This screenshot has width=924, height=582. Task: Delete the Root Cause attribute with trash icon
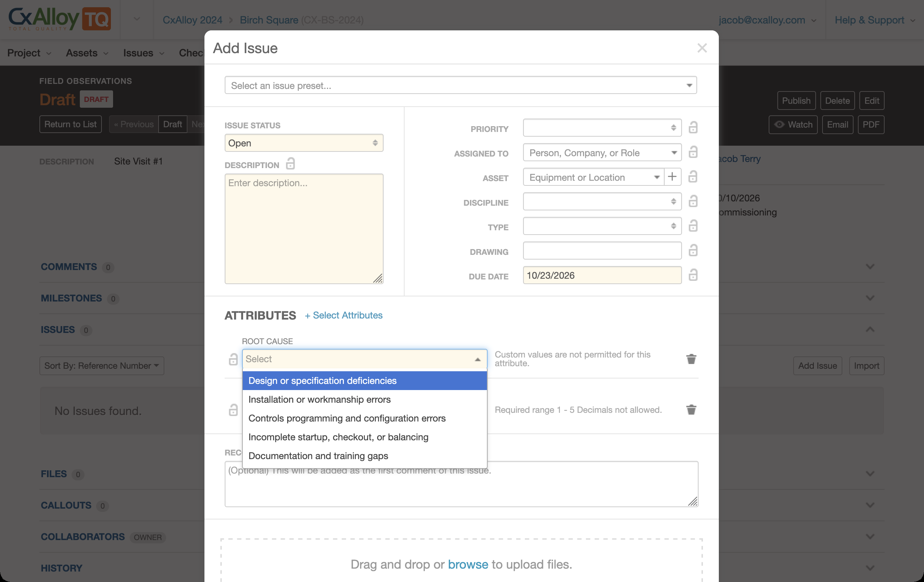tap(691, 359)
